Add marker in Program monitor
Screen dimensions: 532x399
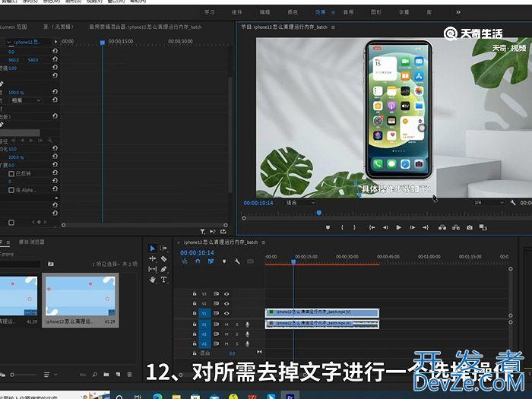click(328, 228)
